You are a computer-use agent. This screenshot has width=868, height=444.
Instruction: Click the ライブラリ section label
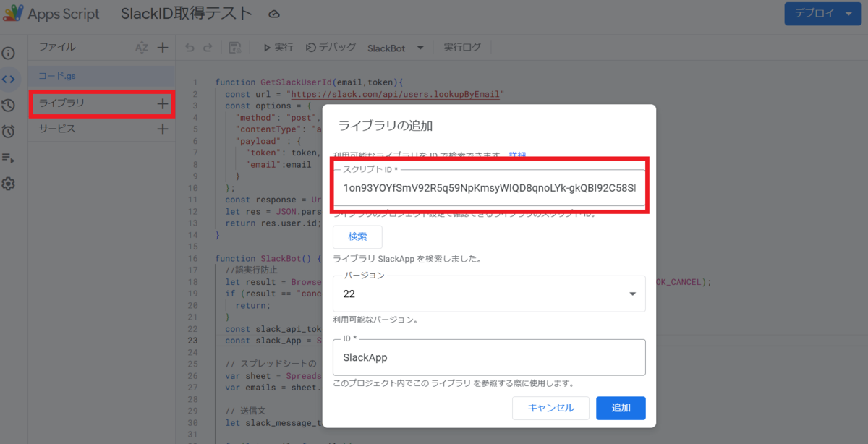coord(61,103)
